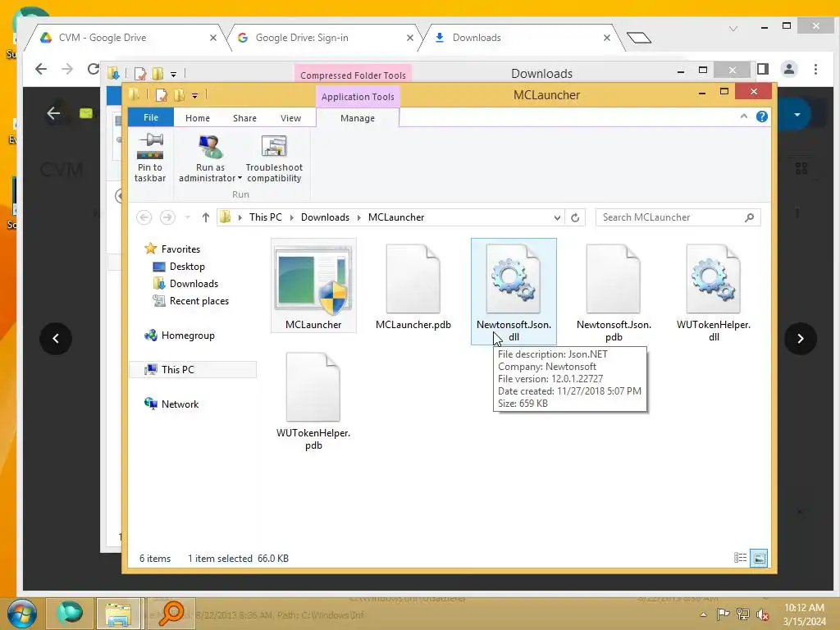The width and height of the screenshot is (840, 630).
Task: Click New folder icon in quick access toolbar
Action: 180,95
